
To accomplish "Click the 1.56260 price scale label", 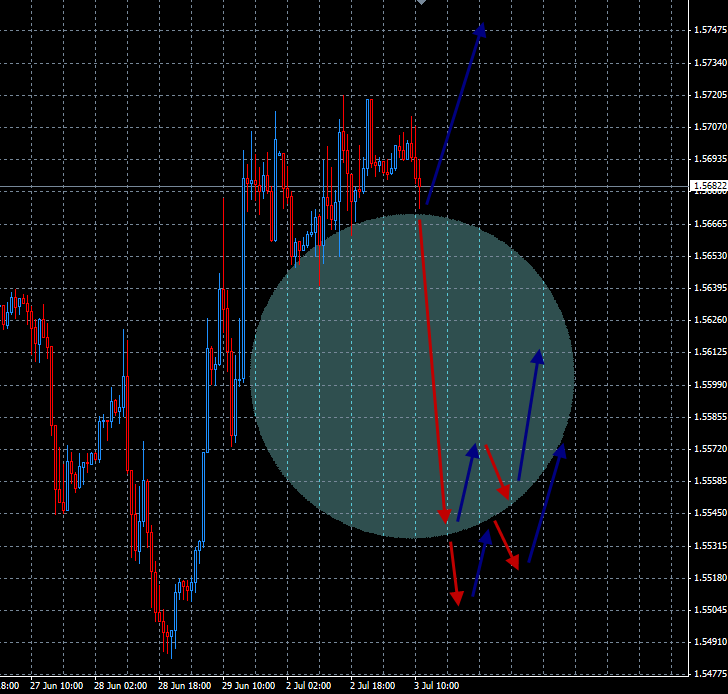I will [710, 320].
